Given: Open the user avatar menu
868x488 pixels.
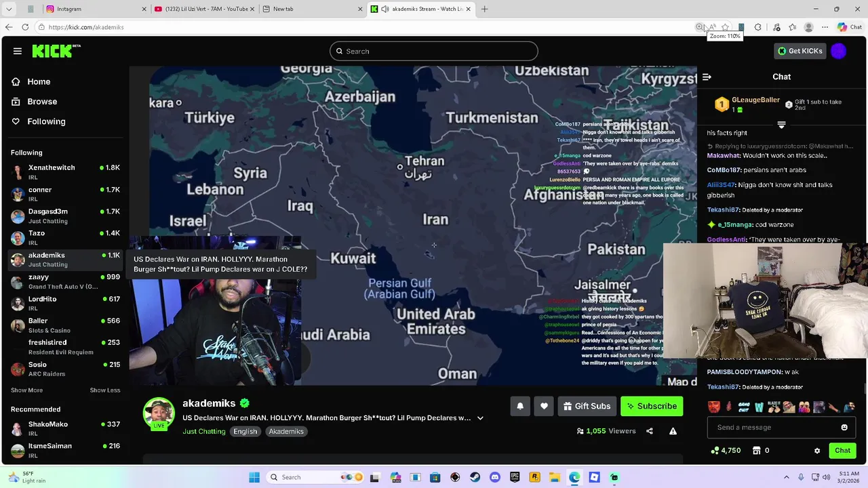Looking at the screenshot, I should pos(839,51).
